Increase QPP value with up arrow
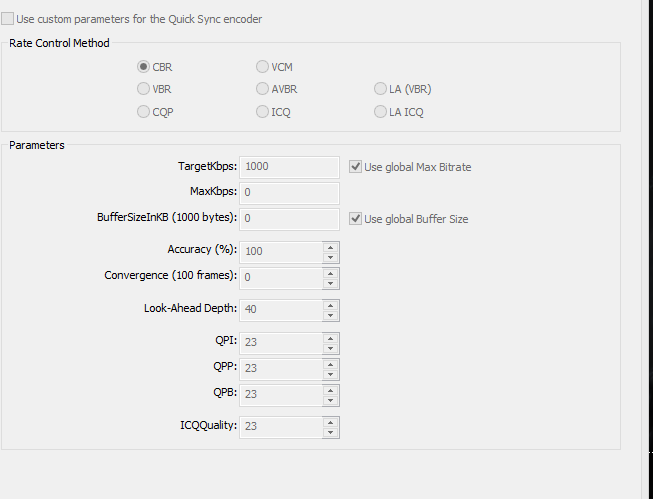The width and height of the screenshot is (653, 499). pos(330,364)
